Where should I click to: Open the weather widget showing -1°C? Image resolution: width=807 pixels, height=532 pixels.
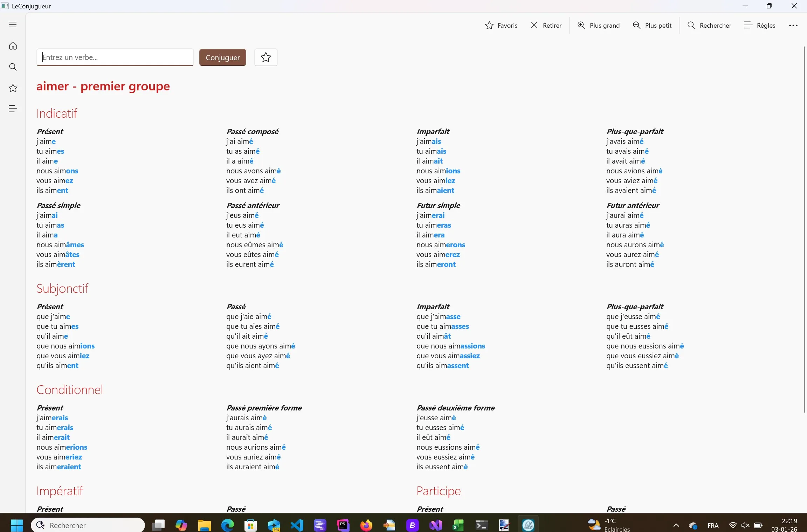click(x=609, y=525)
